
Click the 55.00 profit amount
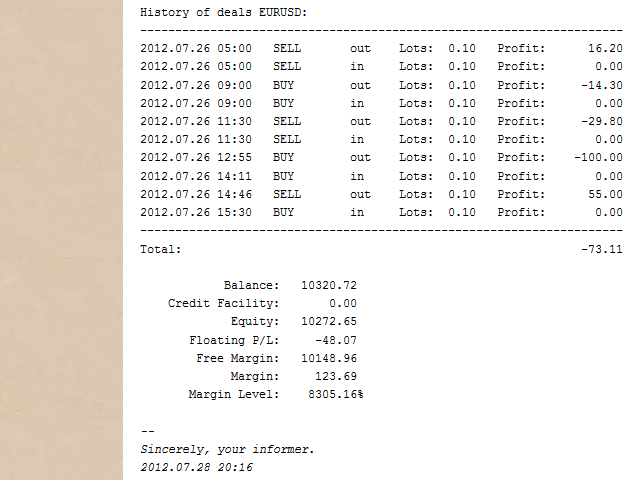point(605,194)
